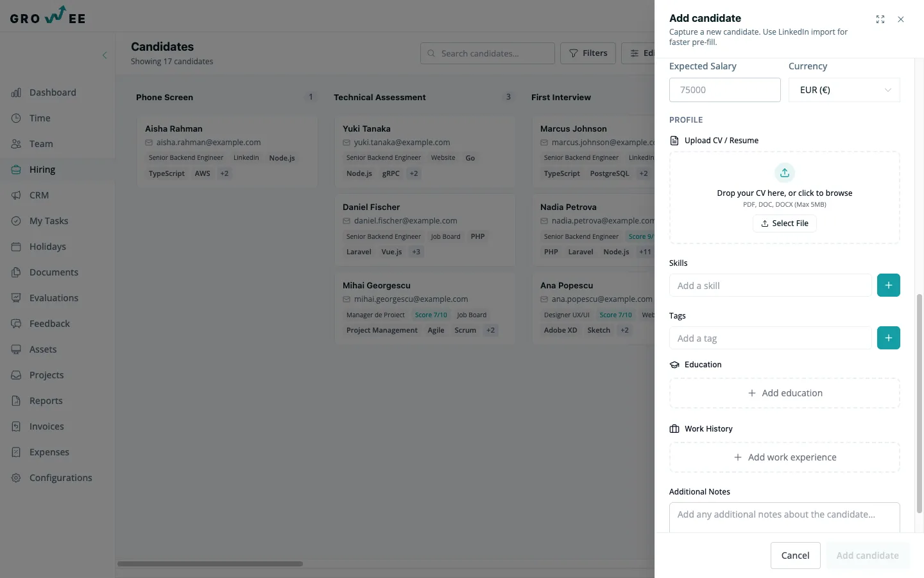Click the Expected Salary input field
The width and height of the screenshot is (924, 578).
coord(725,90)
